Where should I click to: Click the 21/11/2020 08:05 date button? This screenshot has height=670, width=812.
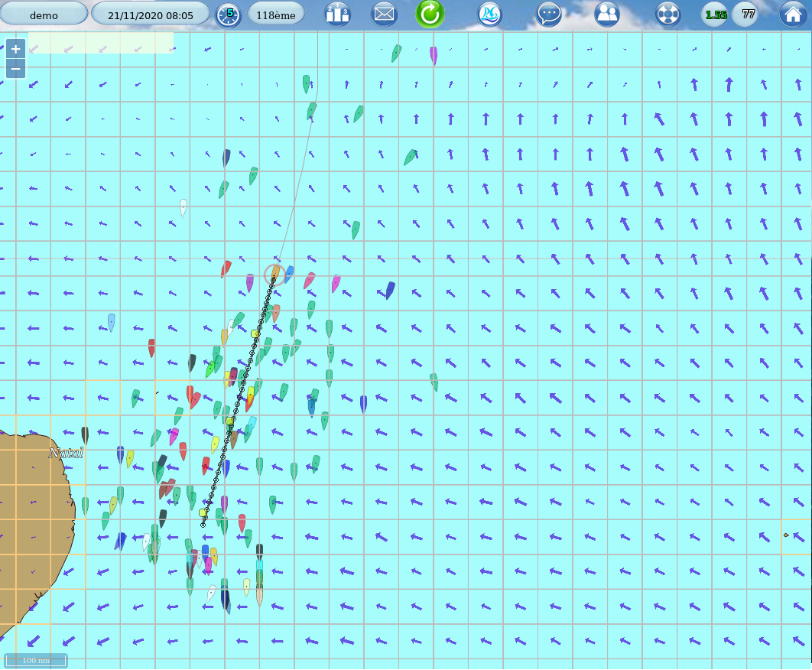150,15
